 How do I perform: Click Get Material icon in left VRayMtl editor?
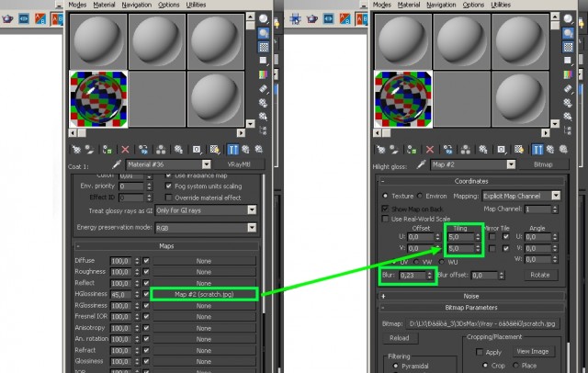[x=76, y=150]
